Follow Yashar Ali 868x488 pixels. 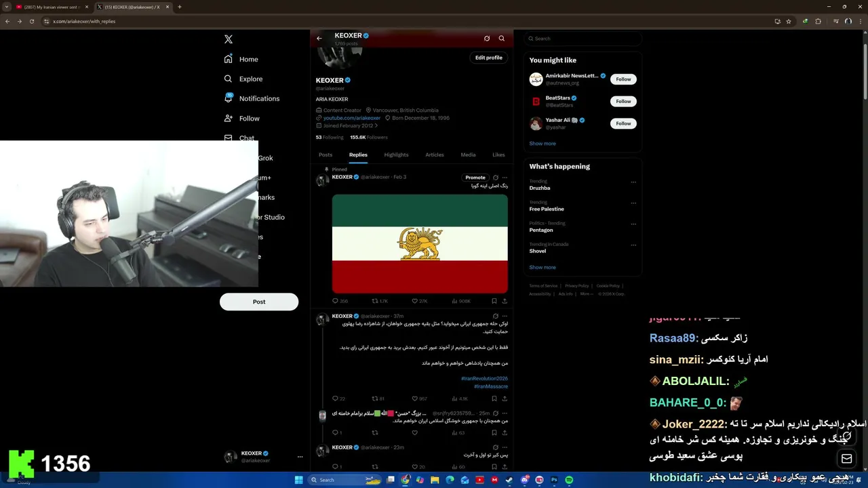click(623, 123)
